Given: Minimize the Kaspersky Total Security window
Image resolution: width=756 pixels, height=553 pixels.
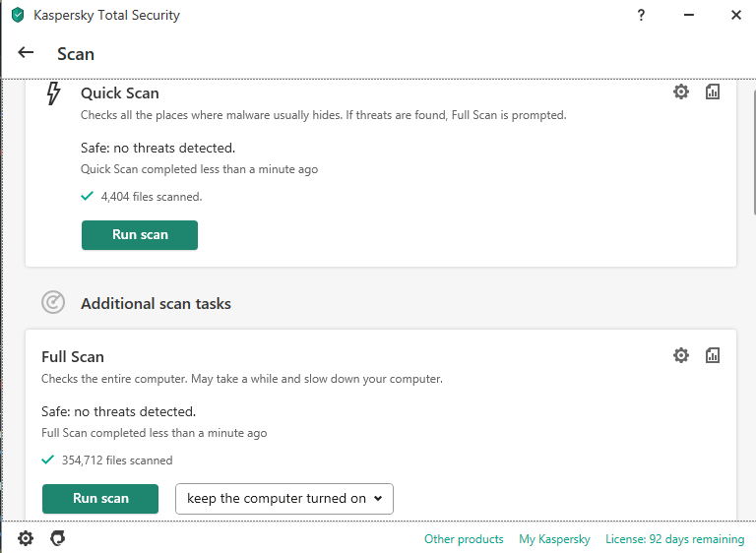Looking at the screenshot, I should tap(688, 15).
